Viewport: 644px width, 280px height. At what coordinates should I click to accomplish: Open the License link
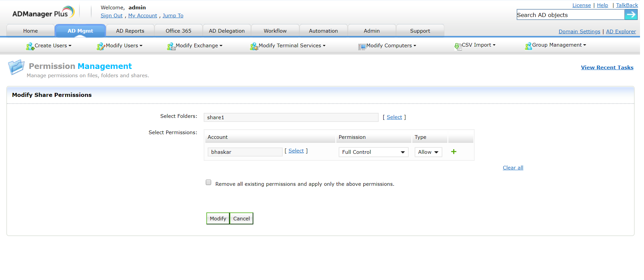[x=582, y=5]
